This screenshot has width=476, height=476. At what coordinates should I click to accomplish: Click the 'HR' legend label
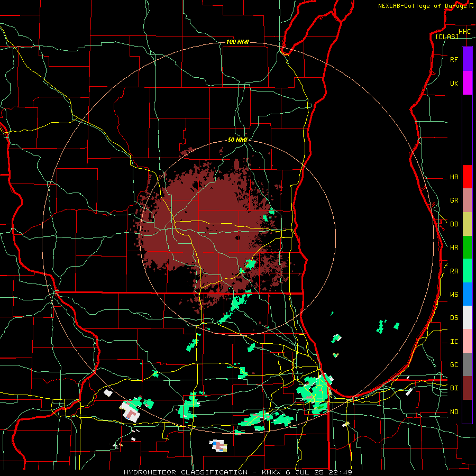pyautogui.click(x=454, y=248)
